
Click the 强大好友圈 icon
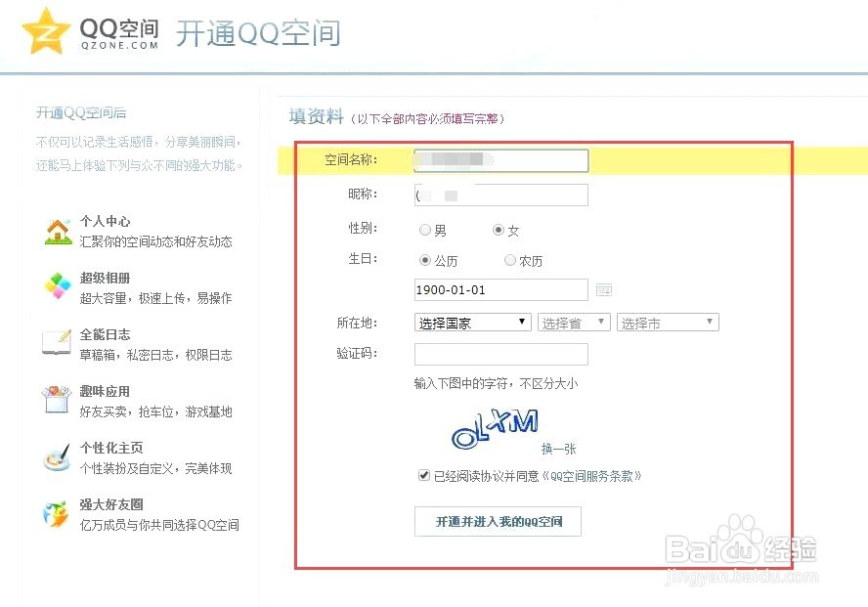pyautogui.click(x=57, y=513)
